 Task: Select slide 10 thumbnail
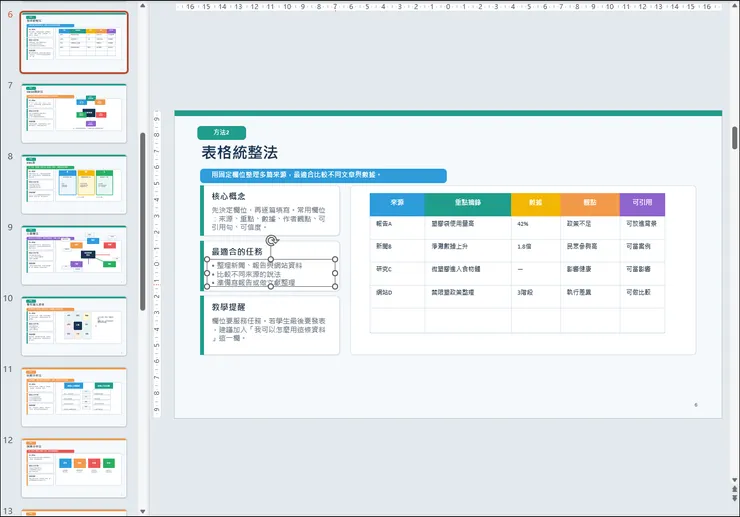pyautogui.click(x=74, y=326)
